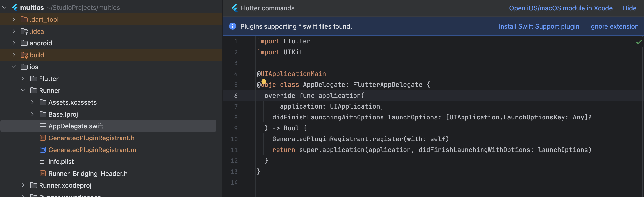Install the Swift Support plugin
This screenshot has height=197, width=644.
(x=539, y=26)
